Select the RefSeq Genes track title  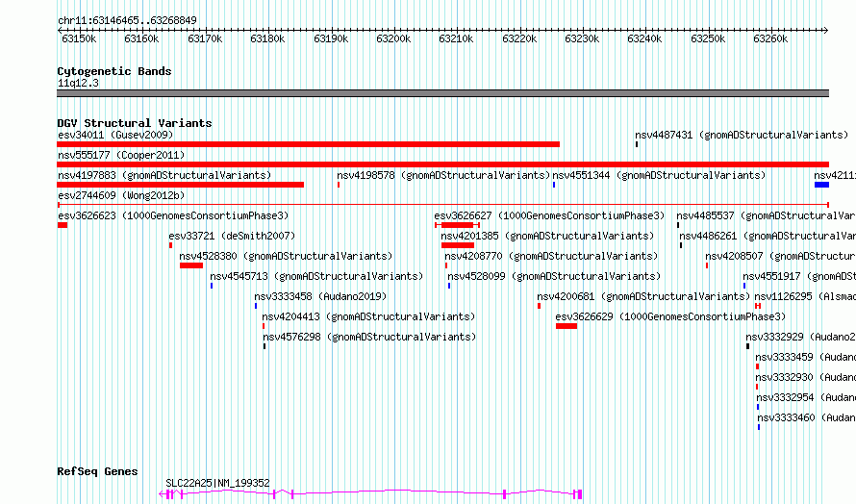coord(97,472)
